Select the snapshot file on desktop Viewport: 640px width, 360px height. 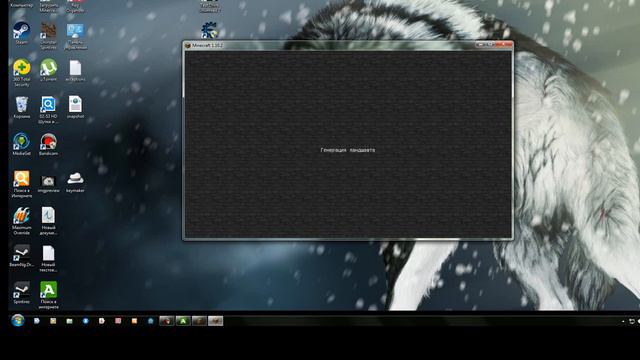(x=75, y=107)
